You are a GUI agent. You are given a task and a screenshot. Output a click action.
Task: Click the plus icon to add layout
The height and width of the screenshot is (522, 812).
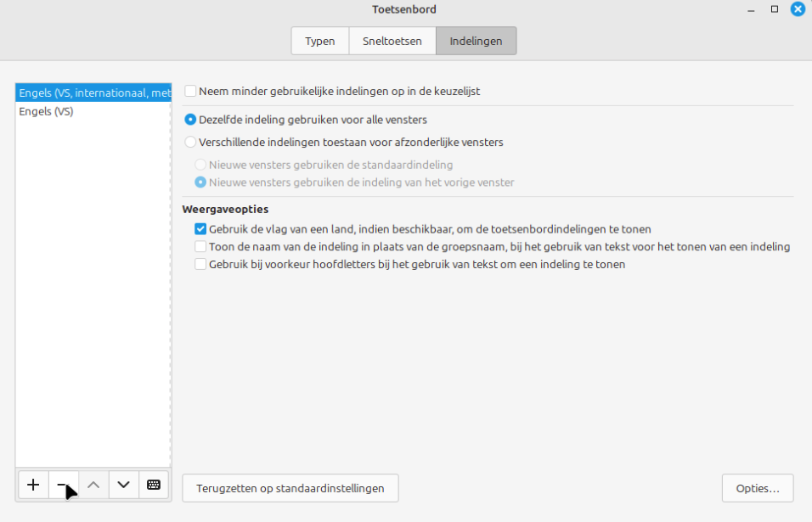[33, 485]
